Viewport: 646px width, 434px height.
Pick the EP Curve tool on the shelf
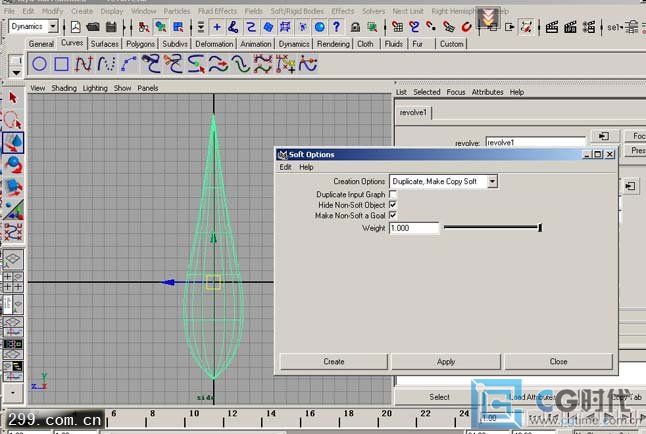(x=106, y=64)
